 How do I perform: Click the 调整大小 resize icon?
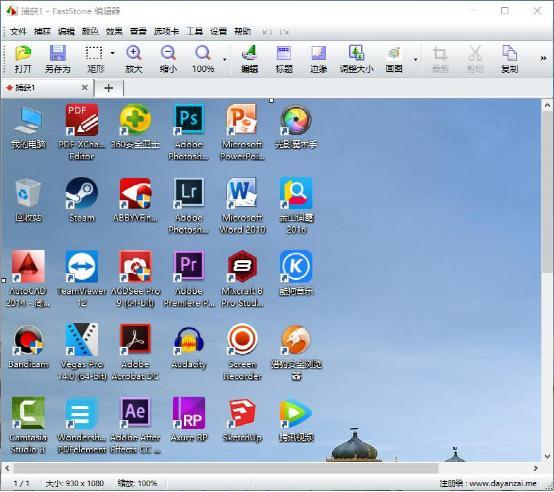click(x=356, y=53)
